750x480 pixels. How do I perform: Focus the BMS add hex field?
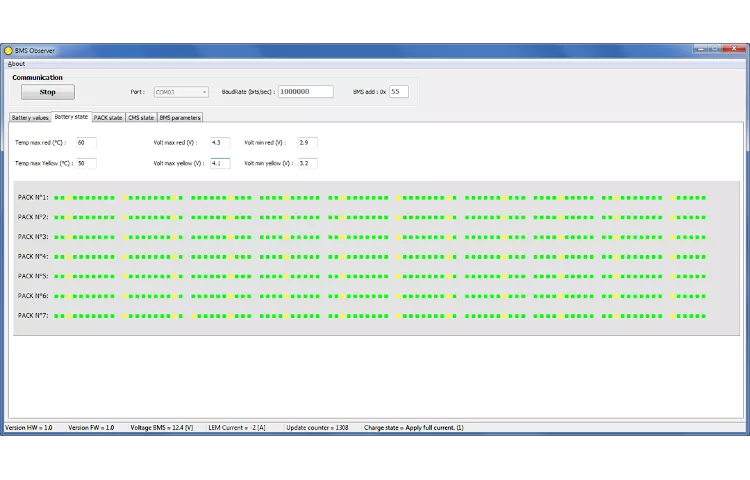tap(398, 91)
